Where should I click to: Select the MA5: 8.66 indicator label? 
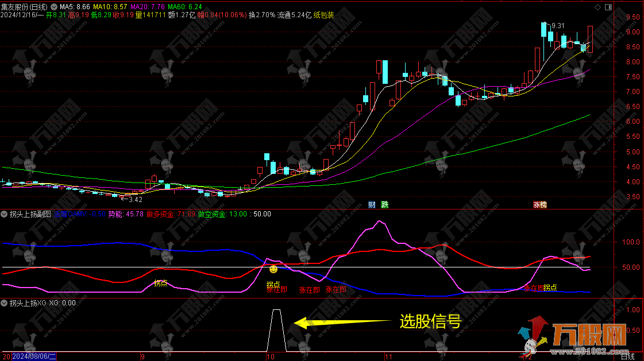tap(75, 7)
